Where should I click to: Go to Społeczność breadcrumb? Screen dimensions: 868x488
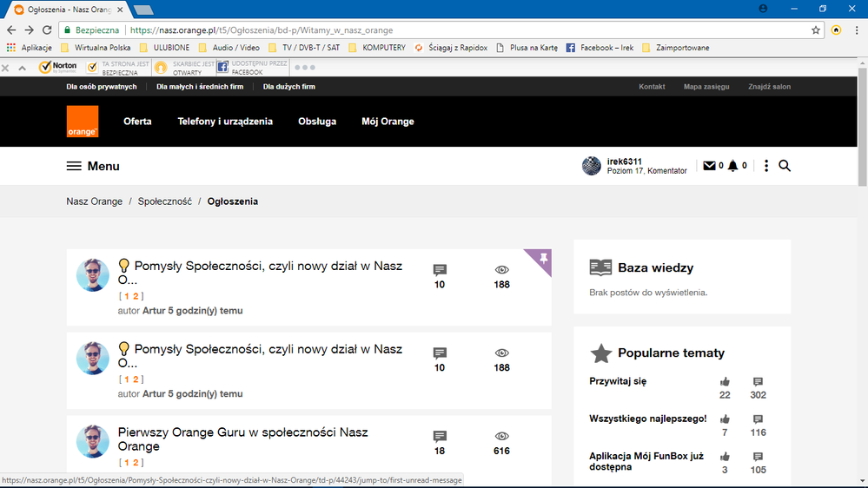click(x=164, y=201)
